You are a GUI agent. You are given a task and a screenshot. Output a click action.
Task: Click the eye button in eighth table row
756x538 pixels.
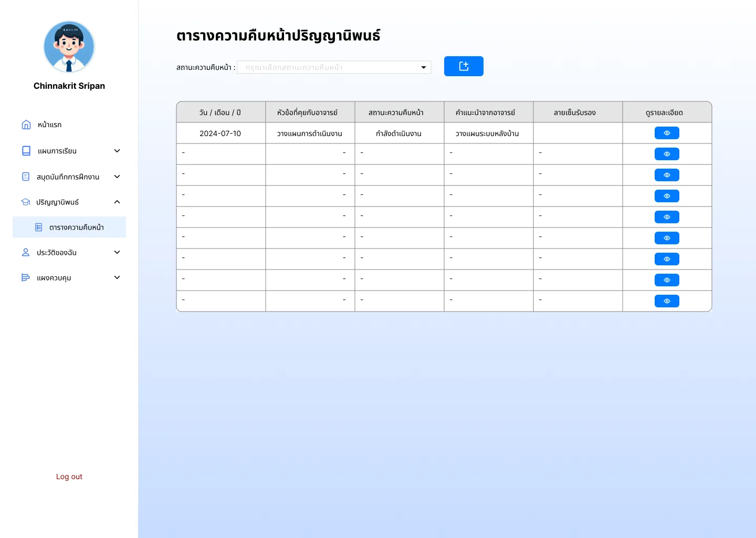(667, 280)
